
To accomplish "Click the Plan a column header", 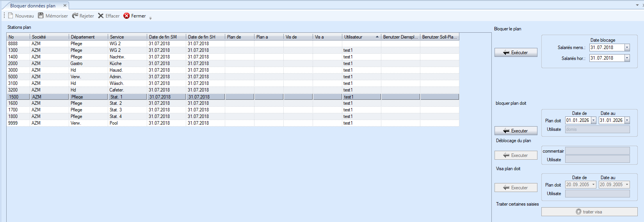I will pyautogui.click(x=269, y=37).
